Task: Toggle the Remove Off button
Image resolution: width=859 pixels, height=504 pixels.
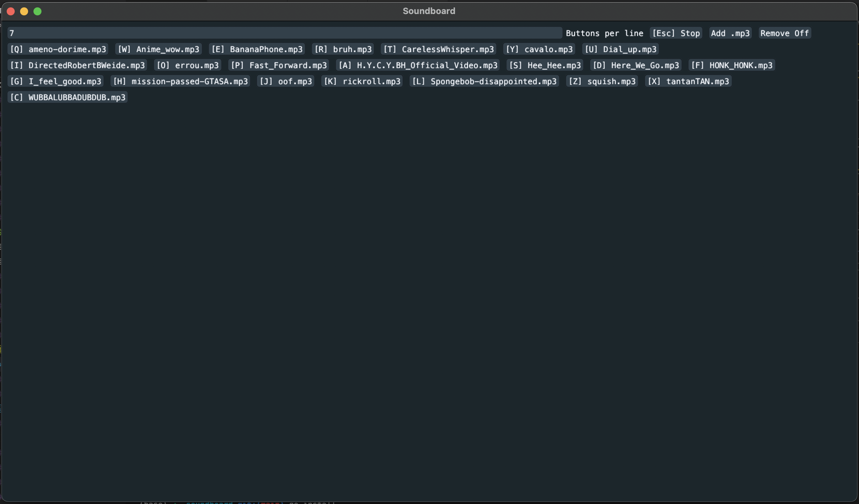Action: (x=784, y=33)
